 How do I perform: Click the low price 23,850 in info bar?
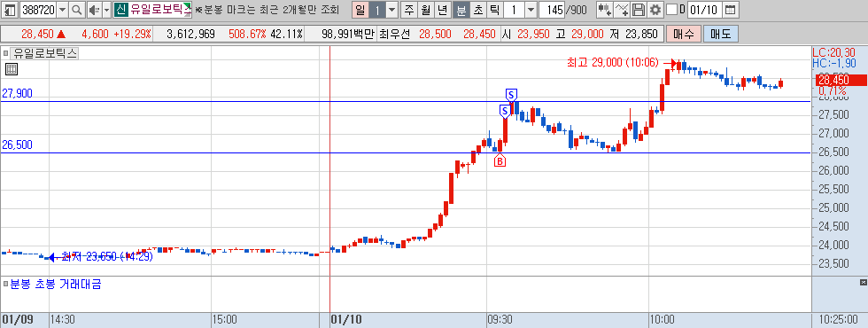641,35
